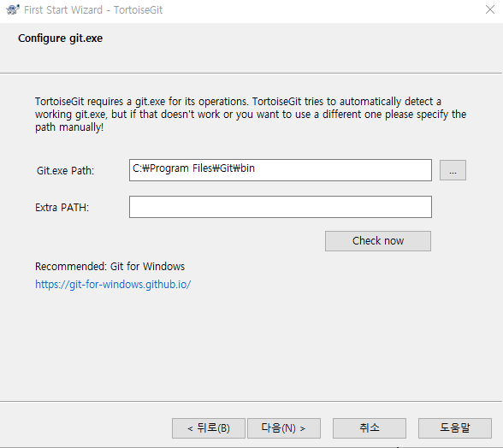Click the TortoiseGit turtle icon in title bar
503x448 pixels.
point(13,10)
